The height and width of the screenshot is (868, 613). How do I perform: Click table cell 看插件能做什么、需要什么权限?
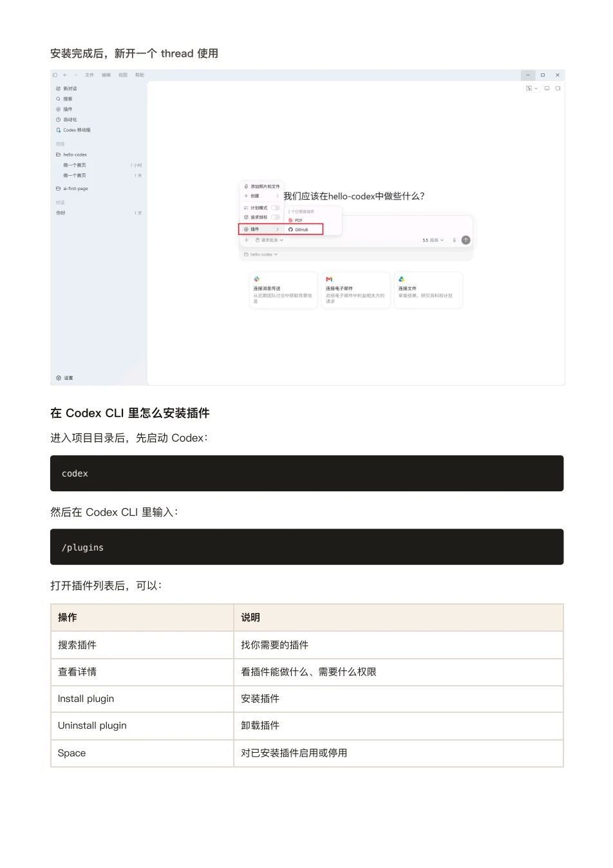point(398,672)
